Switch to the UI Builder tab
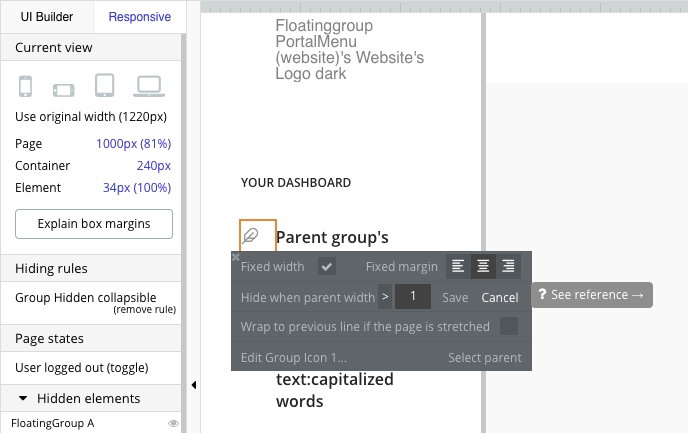Screen dimensions: 688x433 coord(47,17)
